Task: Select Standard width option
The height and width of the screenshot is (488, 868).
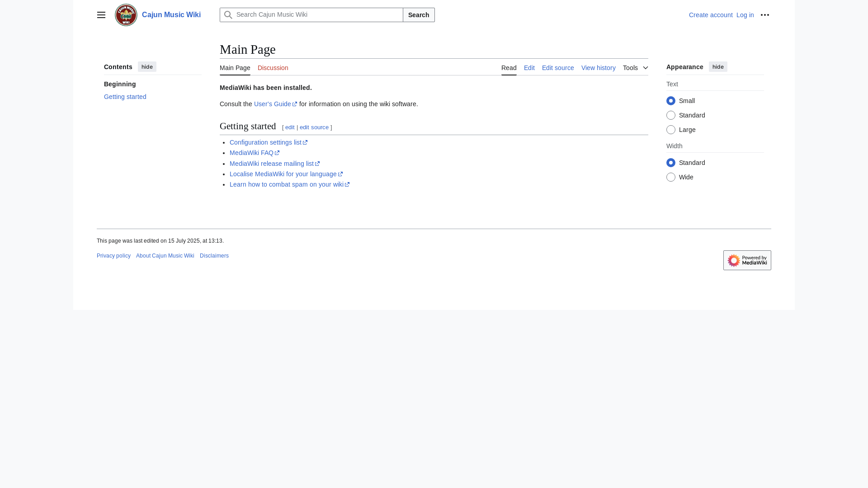Action: tap(671, 163)
